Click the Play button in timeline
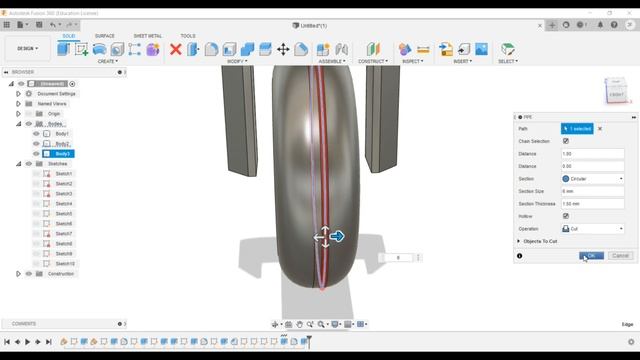This screenshot has width=640, height=360. tap(27, 342)
